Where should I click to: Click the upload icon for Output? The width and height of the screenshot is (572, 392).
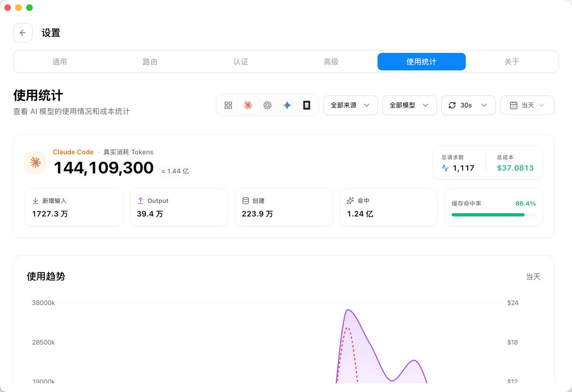(140, 201)
